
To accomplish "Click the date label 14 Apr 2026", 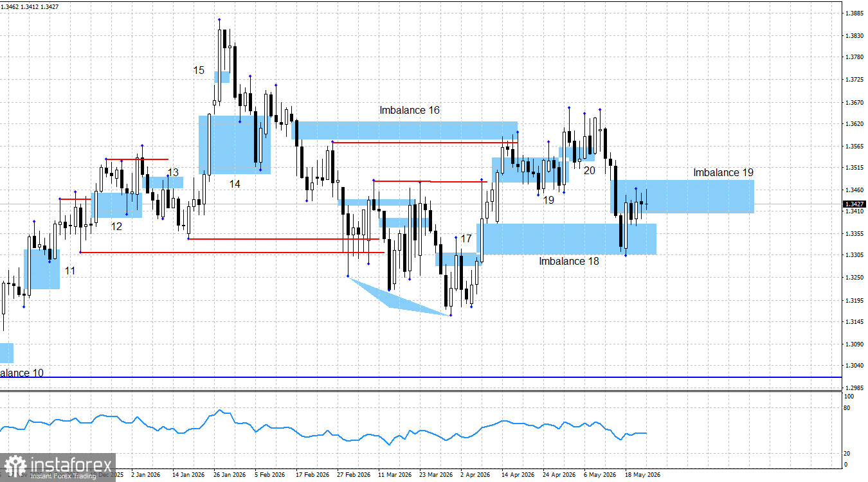I will click(518, 475).
